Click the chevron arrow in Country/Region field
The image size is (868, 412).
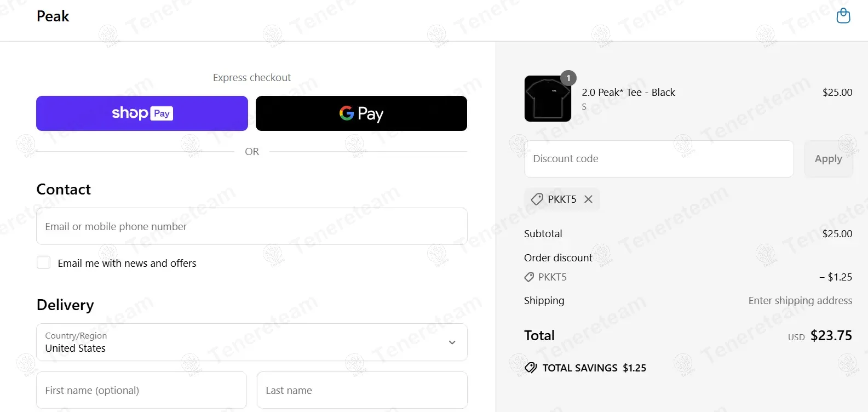click(452, 342)
